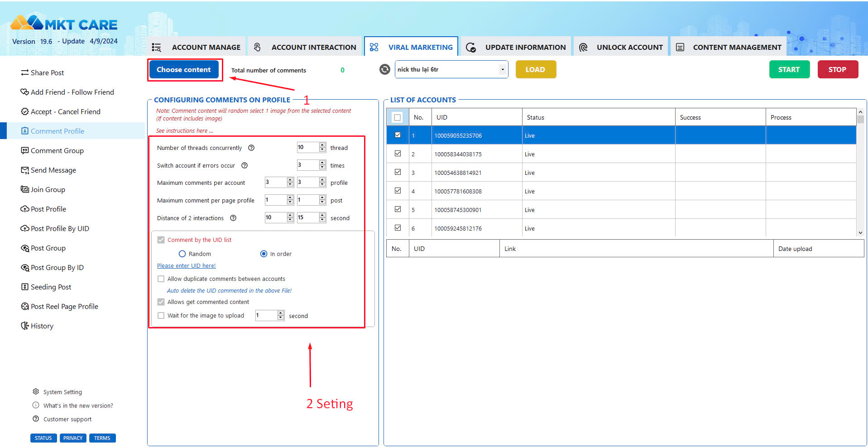Enable Wait for the image to upload
This screenshot has width=868, height=448.
click(161, 315)
